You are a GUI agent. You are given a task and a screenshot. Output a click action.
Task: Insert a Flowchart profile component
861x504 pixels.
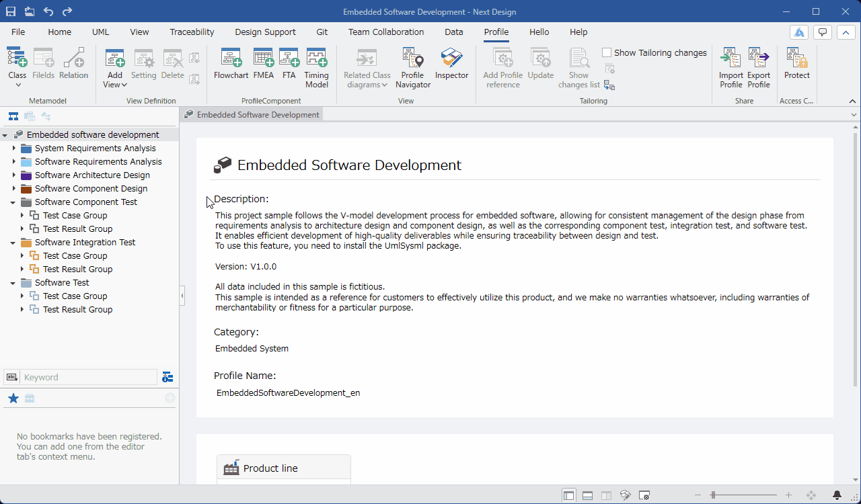coord(231,65)
